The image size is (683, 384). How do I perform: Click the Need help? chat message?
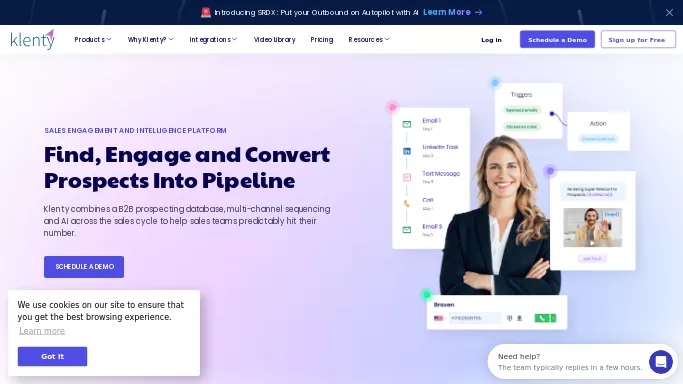569,362
